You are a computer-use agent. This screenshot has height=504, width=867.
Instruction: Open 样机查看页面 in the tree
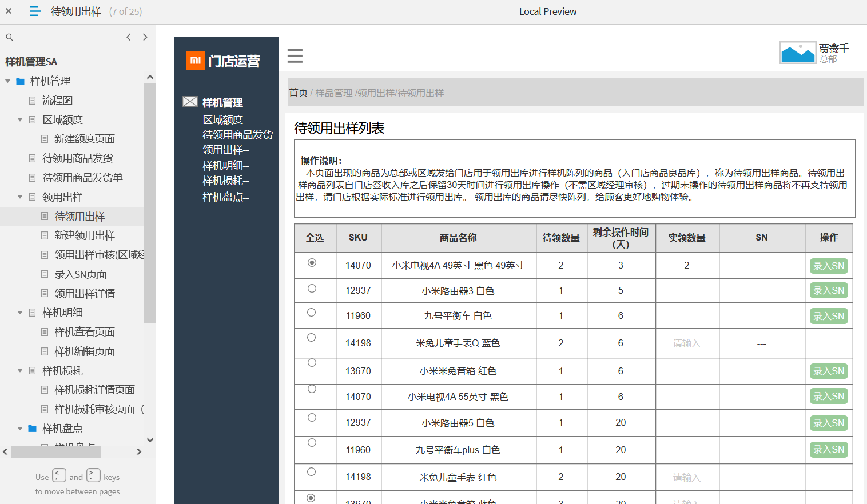tap(85, 332)
